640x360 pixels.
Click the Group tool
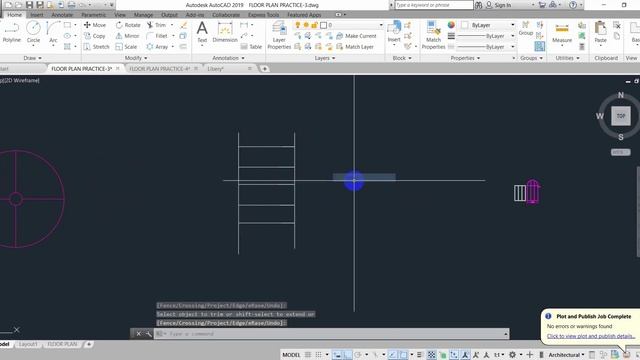click(526, 29)
